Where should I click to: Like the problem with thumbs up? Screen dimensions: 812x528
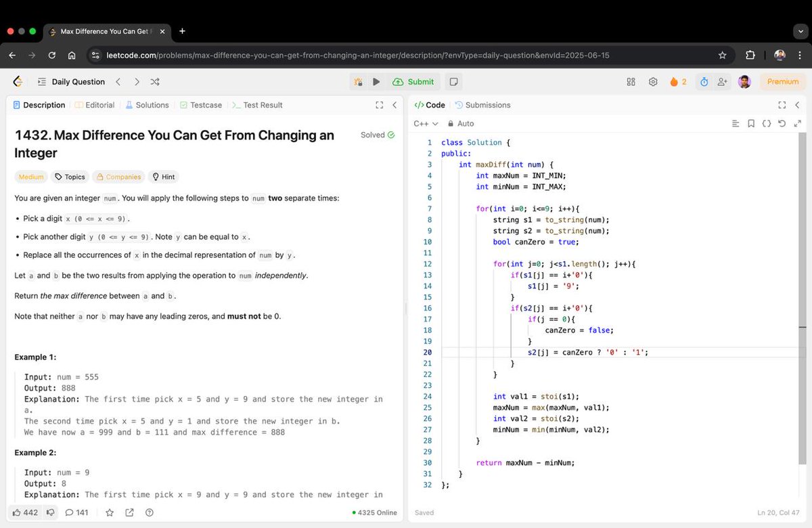(x=26, y=512)
